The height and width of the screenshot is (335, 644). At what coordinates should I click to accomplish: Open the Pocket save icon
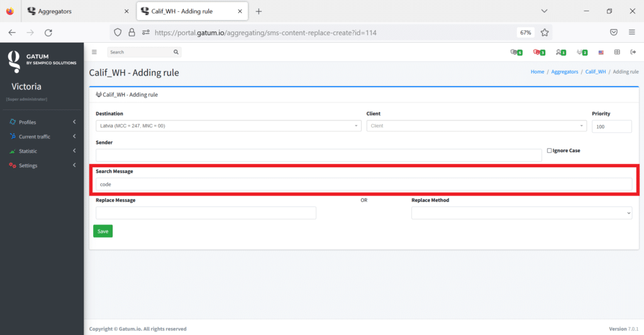tap(614, 33)
